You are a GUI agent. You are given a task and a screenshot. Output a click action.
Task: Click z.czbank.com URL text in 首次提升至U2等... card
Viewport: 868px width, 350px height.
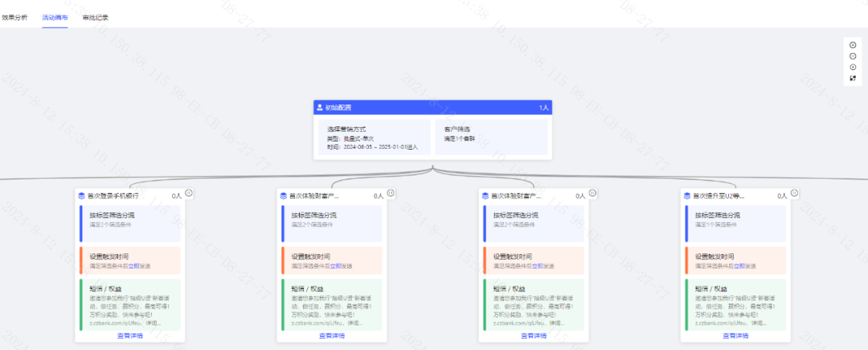coord(719,323)
